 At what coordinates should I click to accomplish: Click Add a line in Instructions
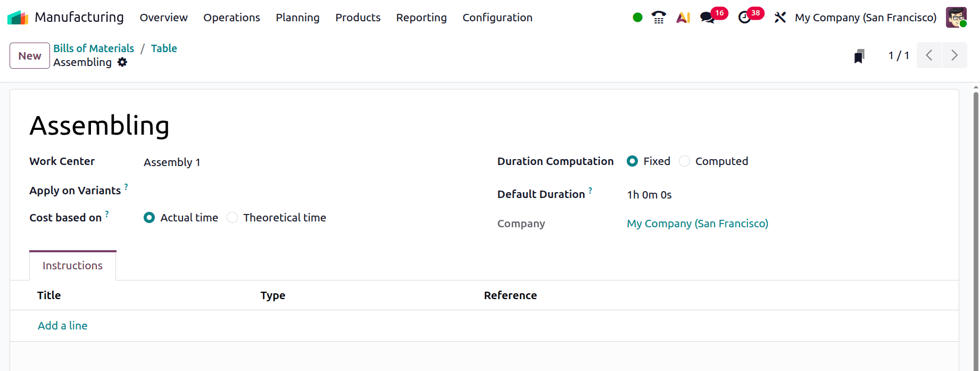62,326
